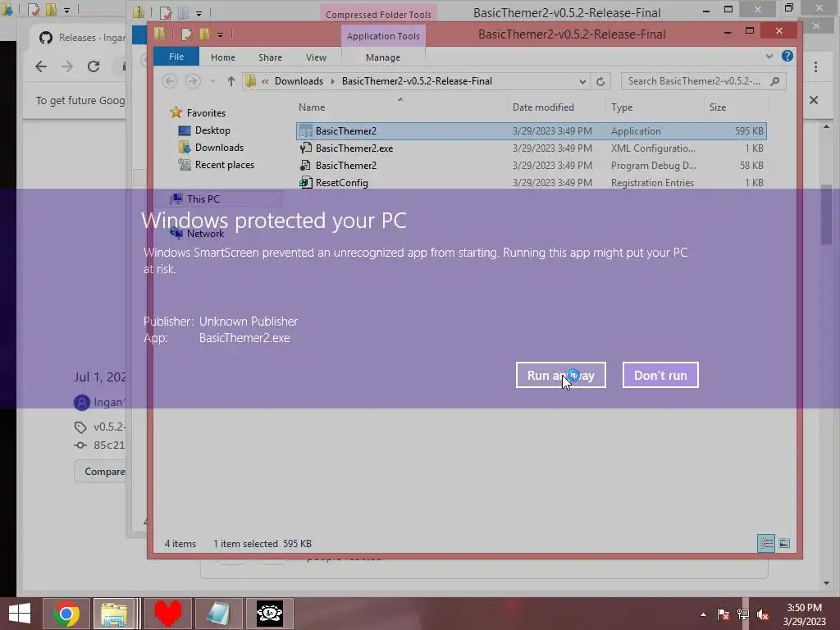The width and height of the screenshot is (840, 630).
Task: Open the File tab in Explorer
Action: [x=176, y=57]
